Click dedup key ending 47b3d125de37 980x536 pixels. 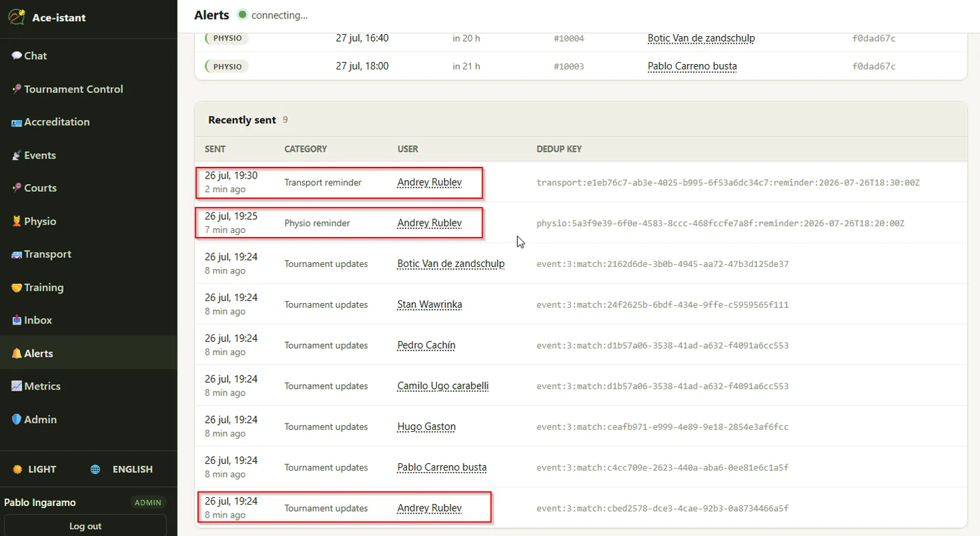click(x=662, y=264)
